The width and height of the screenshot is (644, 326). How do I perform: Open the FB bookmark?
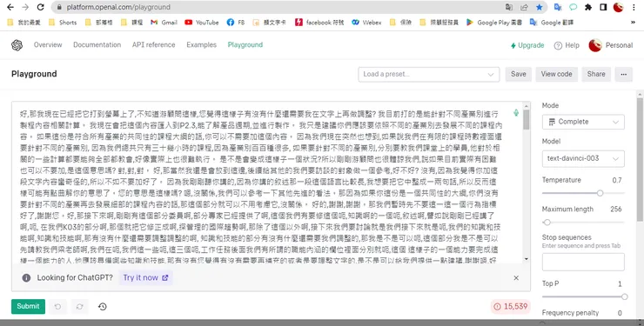point(236,22)
